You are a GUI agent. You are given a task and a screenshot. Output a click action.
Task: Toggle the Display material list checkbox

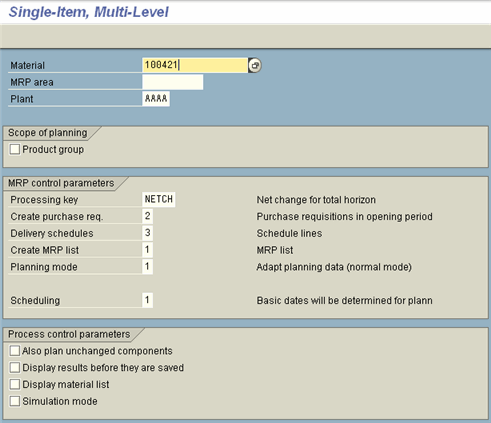[15, 384]
